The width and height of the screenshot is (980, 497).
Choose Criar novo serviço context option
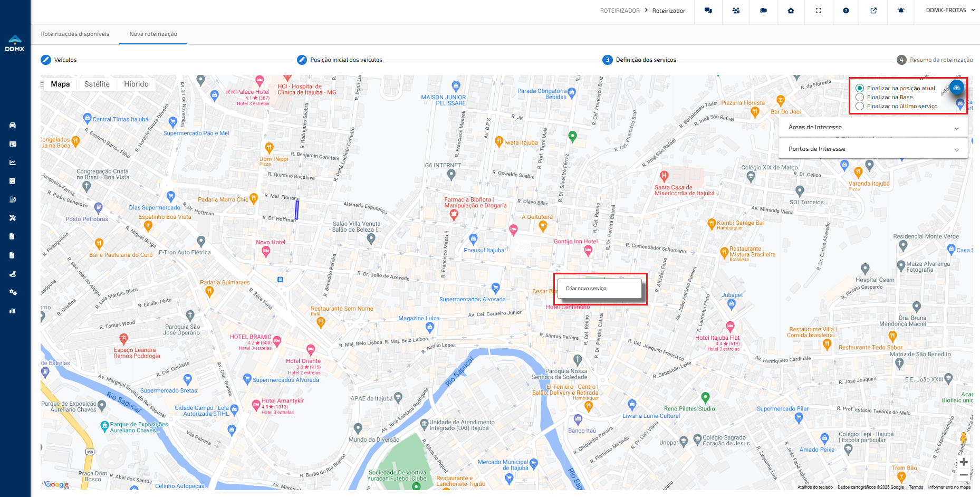[x=599, y=289]
